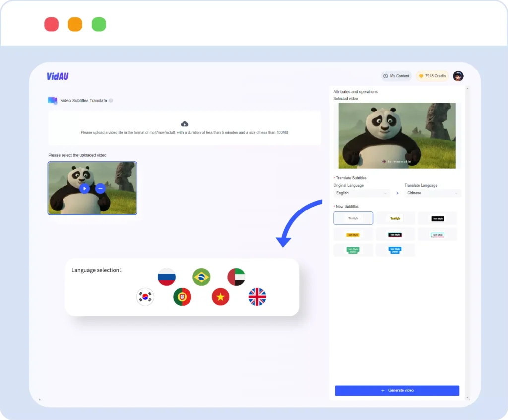Select the black box subtitle style in top row
Screen dimensions: 508x420
coord(438,218)
